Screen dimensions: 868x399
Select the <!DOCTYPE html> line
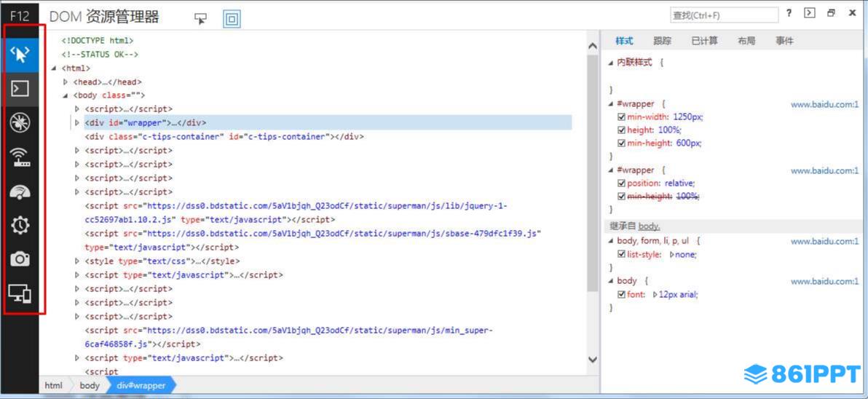pyautogui.click(x=98, y=40)
